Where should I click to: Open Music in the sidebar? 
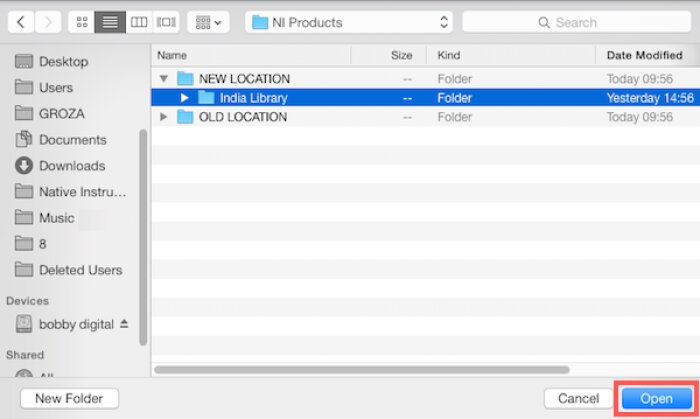pos(45,218)
